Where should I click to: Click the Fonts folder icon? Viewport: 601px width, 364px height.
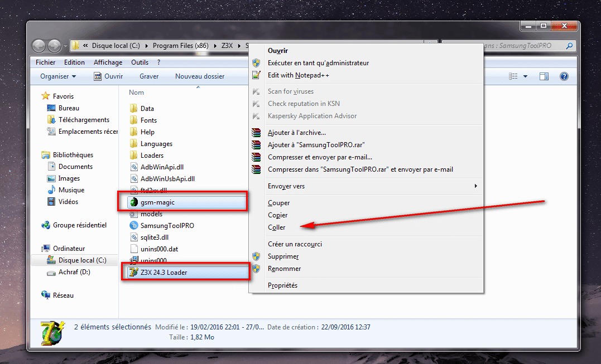[134, 120]
